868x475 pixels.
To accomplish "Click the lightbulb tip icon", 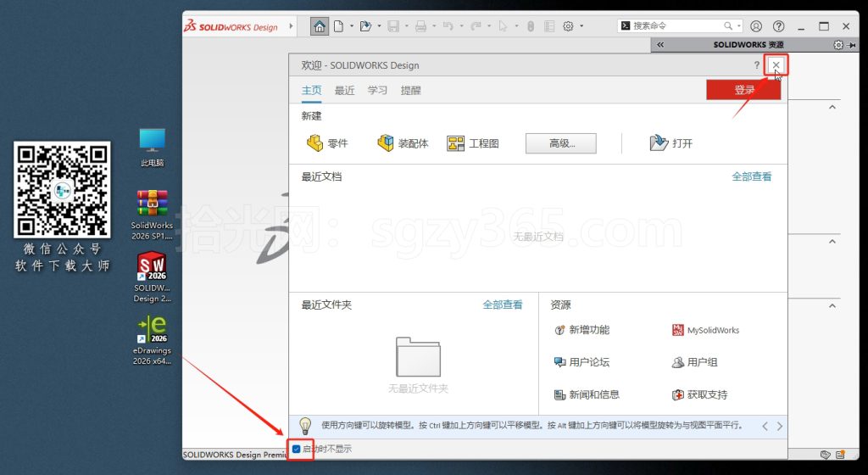I will pyautogui.click(x=305, y=426).
